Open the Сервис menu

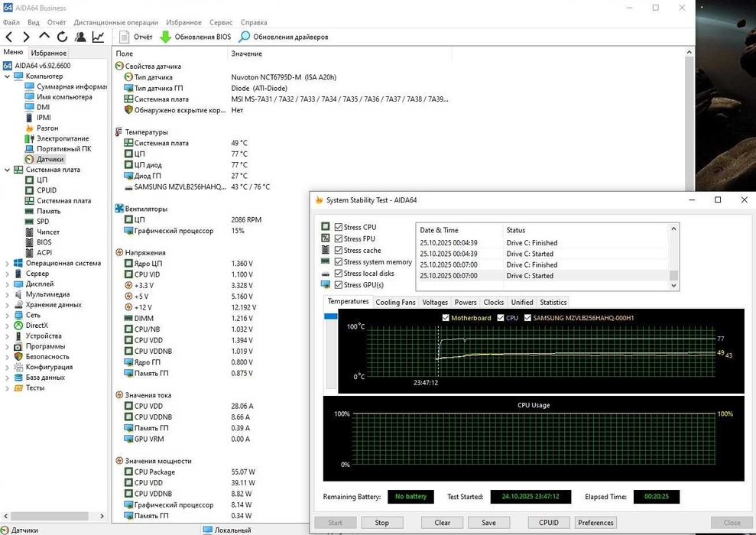pyautogui.click(x=221, y=22)
